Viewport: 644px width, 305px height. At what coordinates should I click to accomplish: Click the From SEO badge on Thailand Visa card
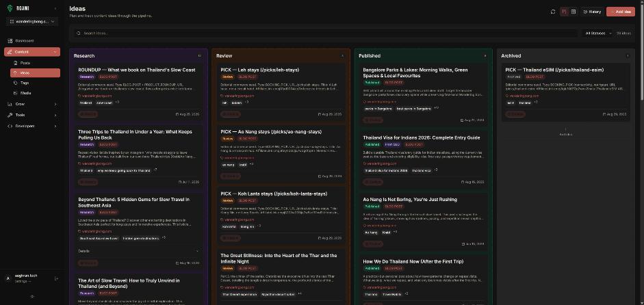[x=393, y=144]
